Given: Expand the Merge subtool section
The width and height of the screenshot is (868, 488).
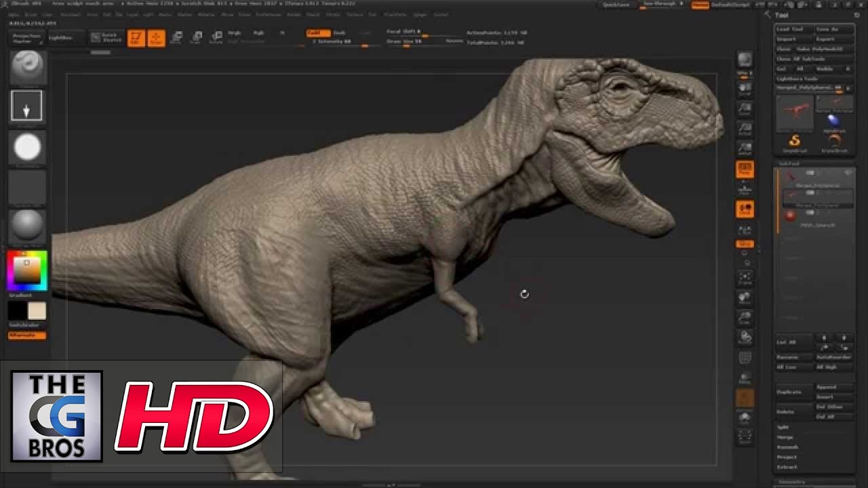Looking at the screenshot, I should click(785, 437).
